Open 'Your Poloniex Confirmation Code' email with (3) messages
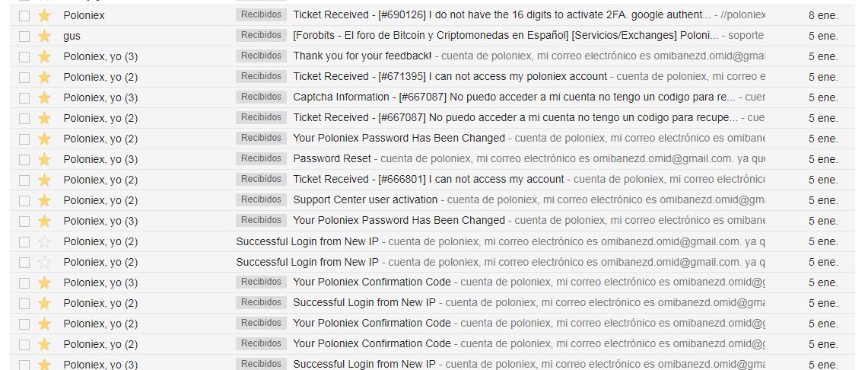This screenshot has width=868, height=370. (x=372, y=282)
